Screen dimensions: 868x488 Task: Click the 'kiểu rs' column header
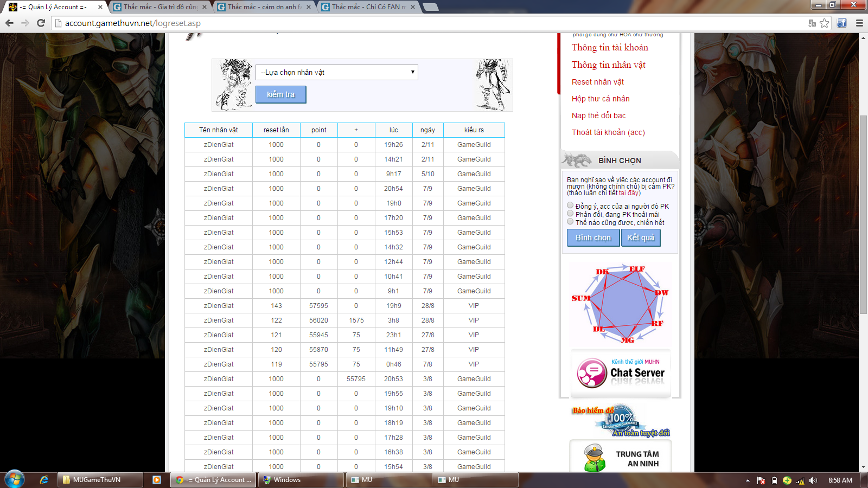tap(474, 130)
